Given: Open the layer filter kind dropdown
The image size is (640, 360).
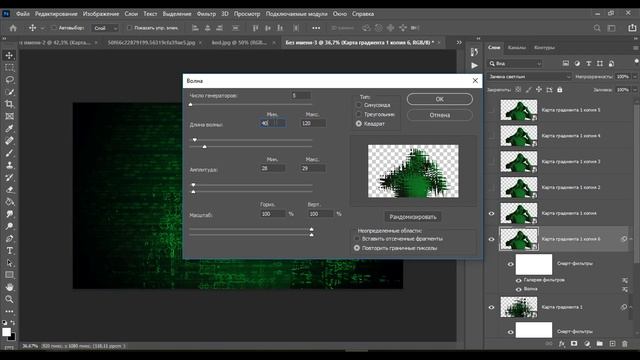Looking at the screenshot, I should 516,64.
